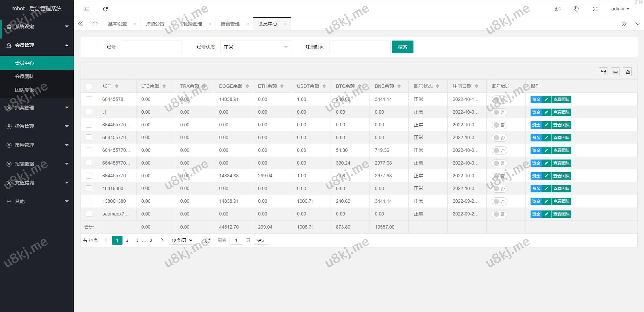Switch to the 语言管理 tab
This screenshot has height=312, width=644.
pos(230,24)
